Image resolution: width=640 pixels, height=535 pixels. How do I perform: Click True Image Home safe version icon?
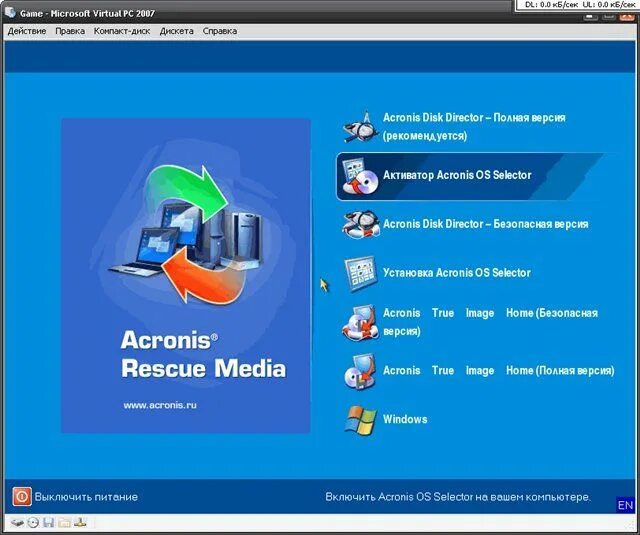tap(360, 322)
